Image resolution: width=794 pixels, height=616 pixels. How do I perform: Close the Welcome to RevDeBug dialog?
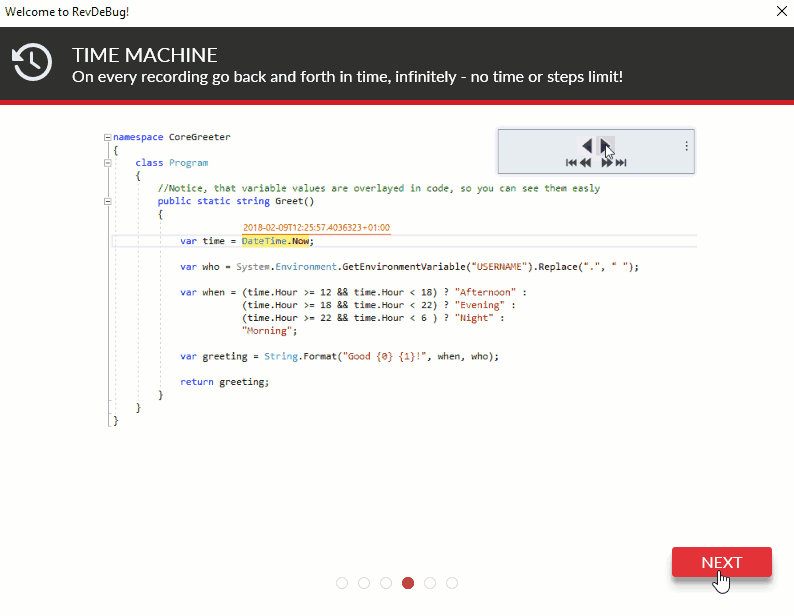[781, 11]
